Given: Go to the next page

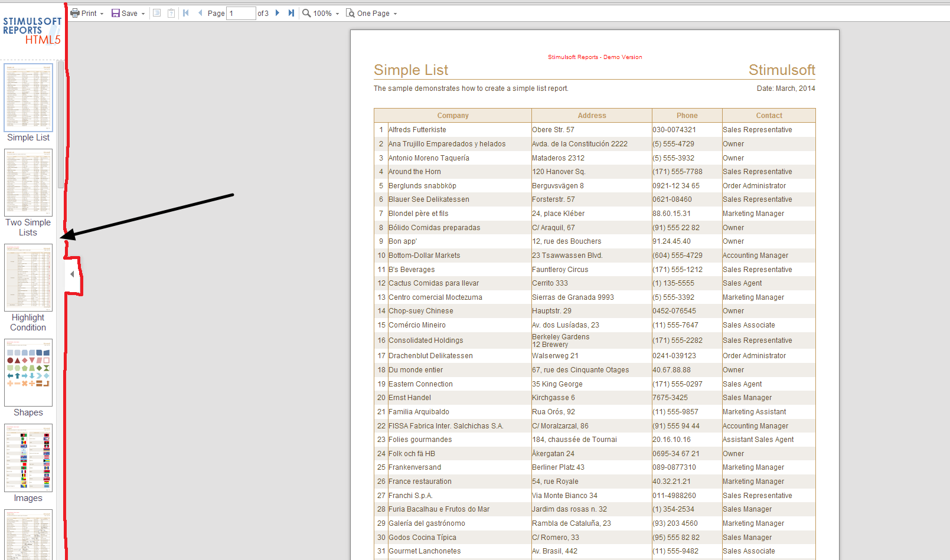Looking at the screenshot, I should tap(278, 13).
